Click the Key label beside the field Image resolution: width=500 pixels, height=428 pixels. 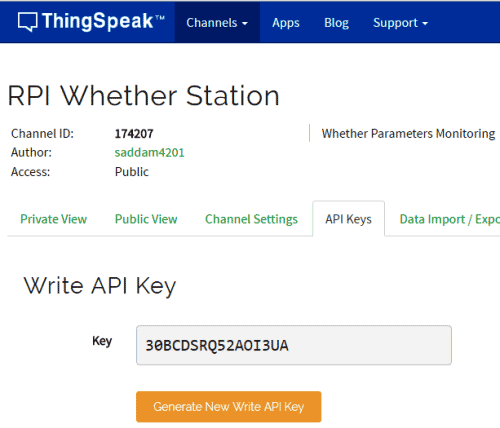(x=102, y=341)
